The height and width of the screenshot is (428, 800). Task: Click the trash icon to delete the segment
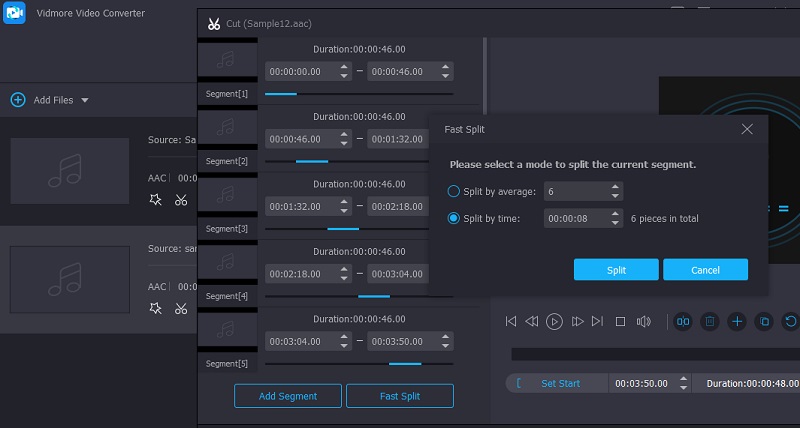click(x=709, y=321)
